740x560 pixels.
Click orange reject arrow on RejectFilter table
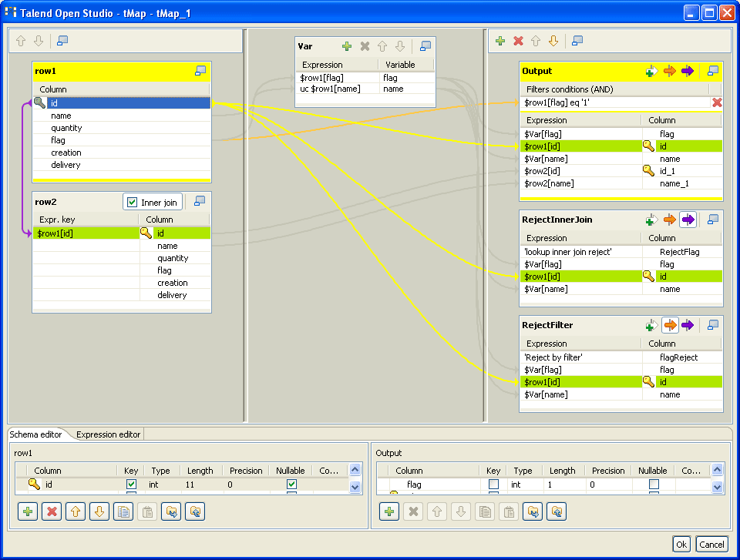669,325
